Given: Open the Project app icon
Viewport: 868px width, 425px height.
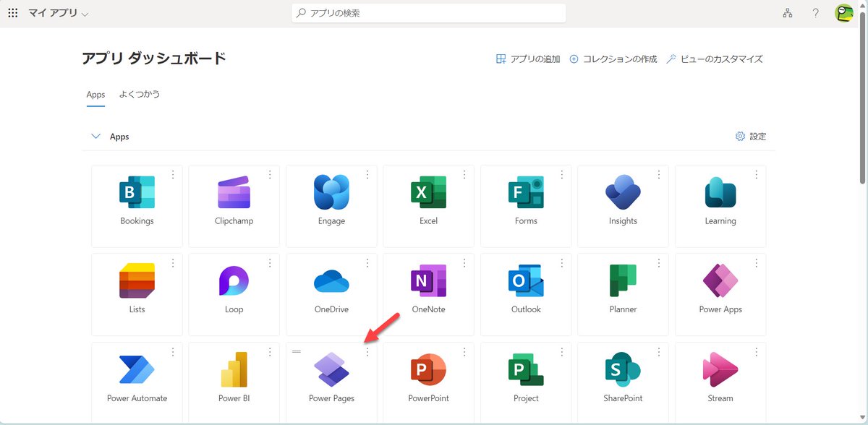Looking at the screenshot, I should click(x=526, y=369).
